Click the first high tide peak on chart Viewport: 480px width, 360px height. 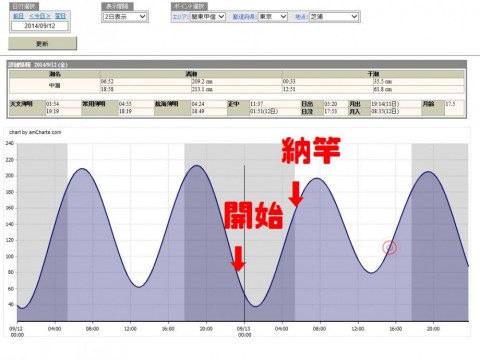(x=82, y=169)
